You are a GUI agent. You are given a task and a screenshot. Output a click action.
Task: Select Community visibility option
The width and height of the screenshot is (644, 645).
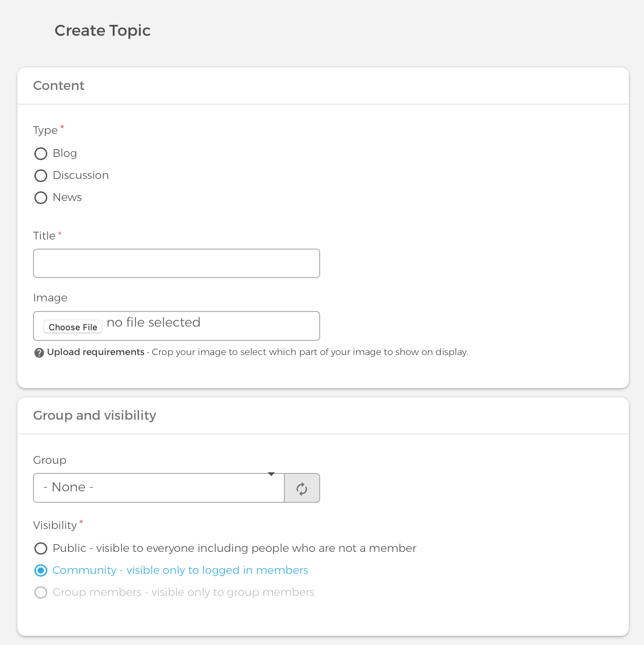point(40,570)
